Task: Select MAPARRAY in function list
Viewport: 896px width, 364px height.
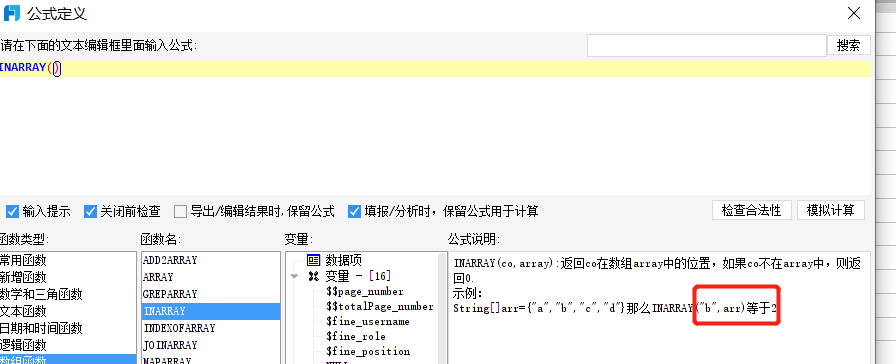Action: (x=211, y=360)
